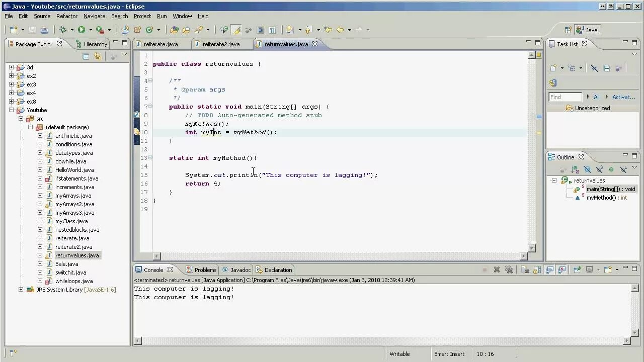The width and height of the screenshot is (644, 362).
Task: Click the Activate link in Task List
Action: [624, 97]
